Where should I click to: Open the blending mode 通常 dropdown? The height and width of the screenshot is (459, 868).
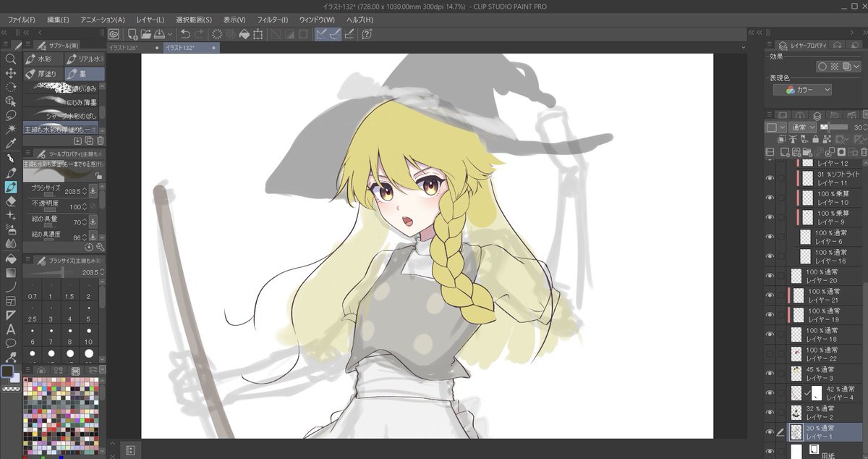click(x=802, y=127)
